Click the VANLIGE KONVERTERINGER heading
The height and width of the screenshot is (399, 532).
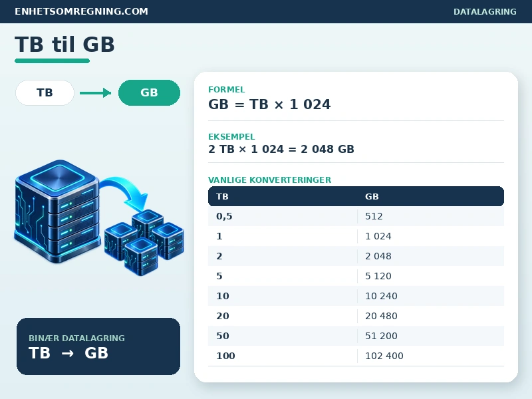[270, 180]
